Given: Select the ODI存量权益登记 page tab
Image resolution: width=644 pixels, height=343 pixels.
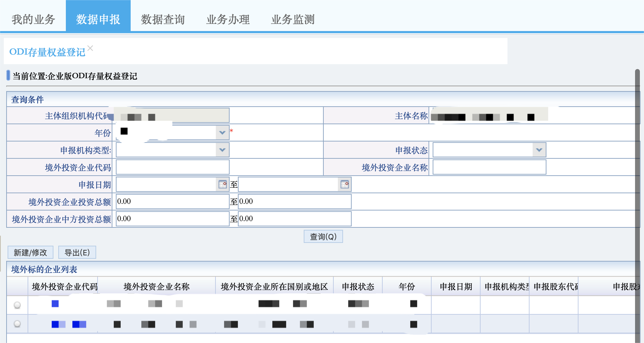Looking at the screenshot, I should (x=47, y=52).
